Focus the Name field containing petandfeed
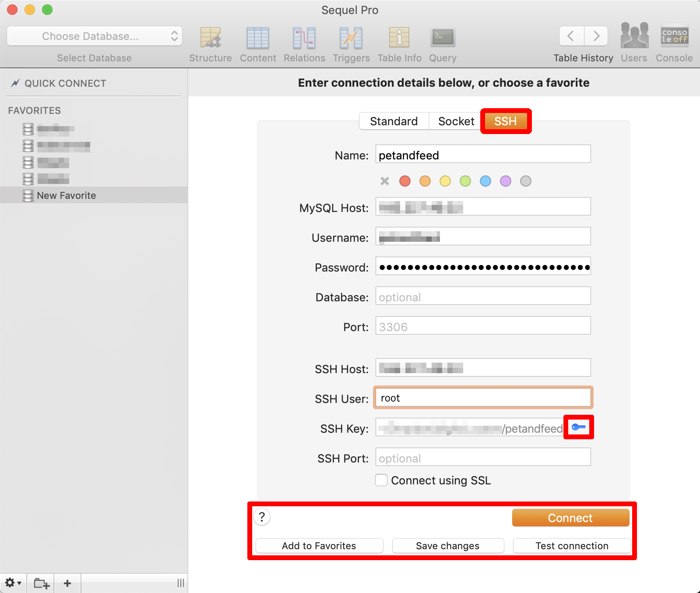Screen dimensions: 700x593 tap(483, 154)
